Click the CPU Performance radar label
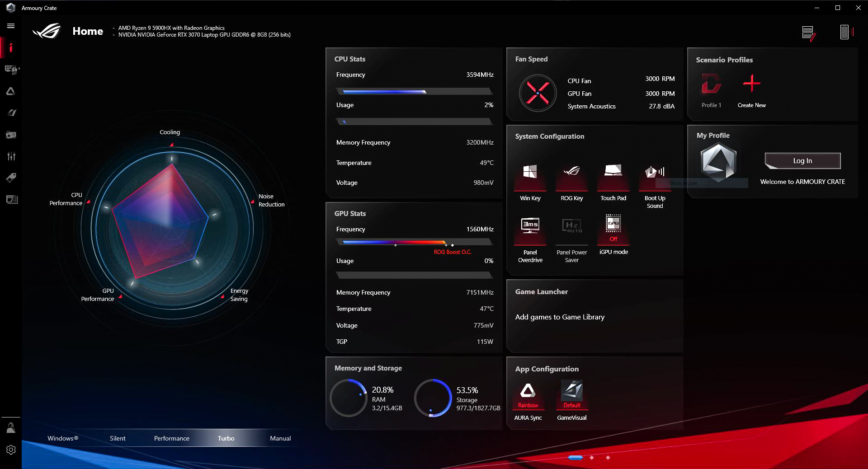The image size is (868, 469). (x=66, y=199)
